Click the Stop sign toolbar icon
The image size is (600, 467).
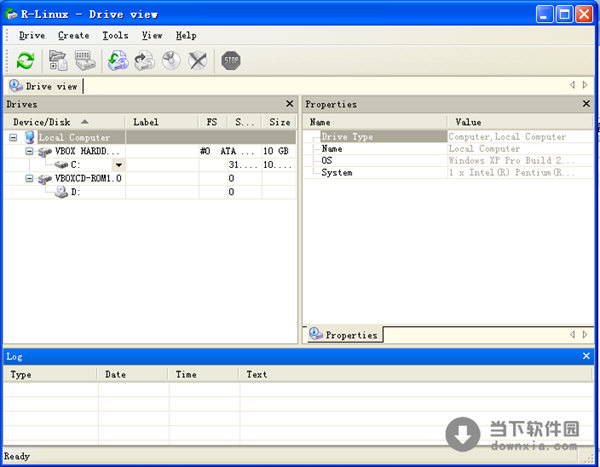coord(231,60)
